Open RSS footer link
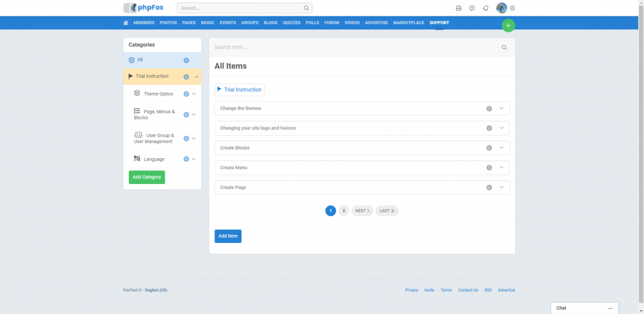The width and height of the screenshot is (644, 314). [488, 290]
